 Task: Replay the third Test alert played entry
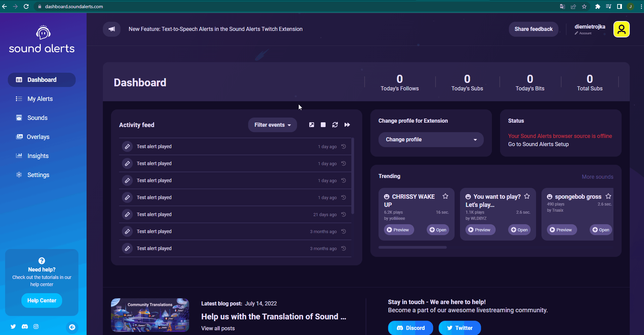tap(344, 180)
